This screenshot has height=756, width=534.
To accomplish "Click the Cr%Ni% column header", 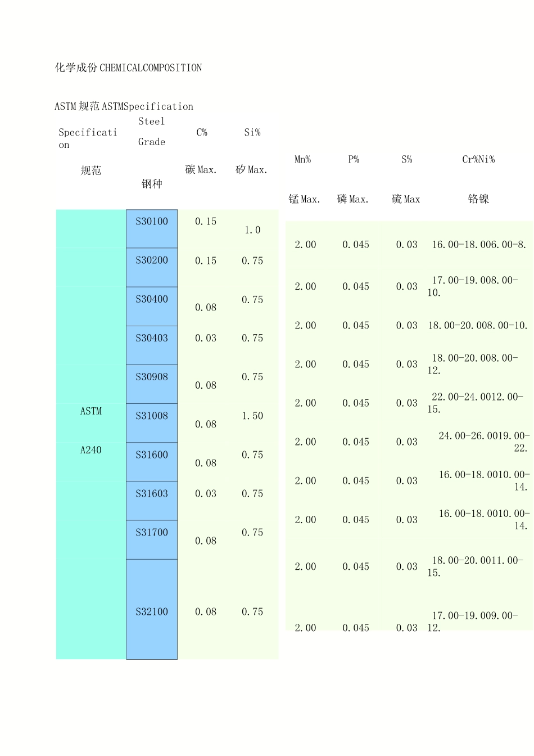I will [x=478, y=160].
